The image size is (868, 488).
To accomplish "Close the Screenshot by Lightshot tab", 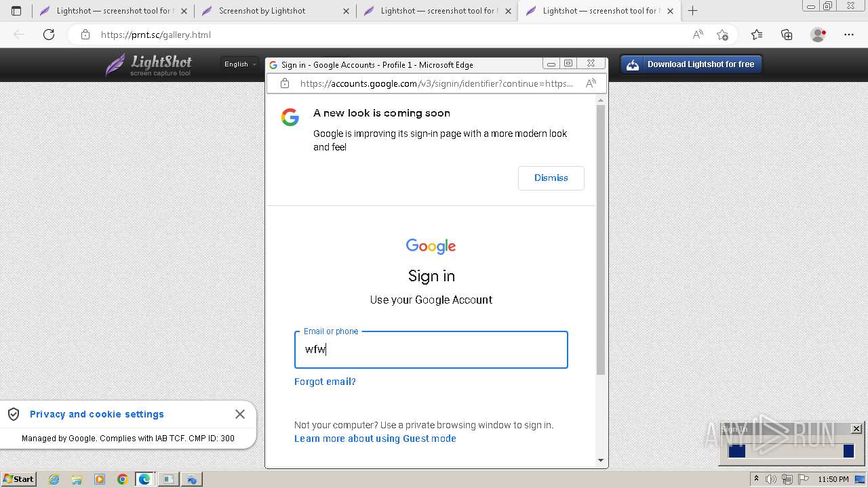I will click(x=346, y=11).
